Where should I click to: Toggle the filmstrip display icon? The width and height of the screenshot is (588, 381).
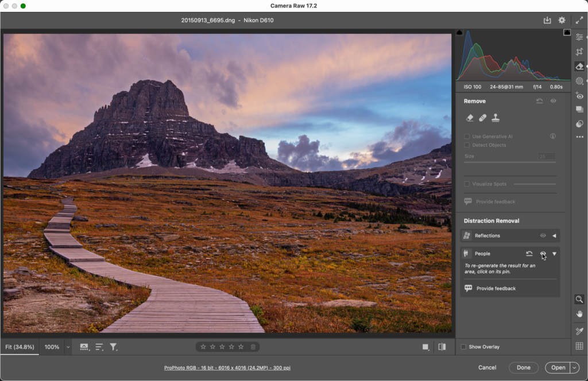(84, 347)
